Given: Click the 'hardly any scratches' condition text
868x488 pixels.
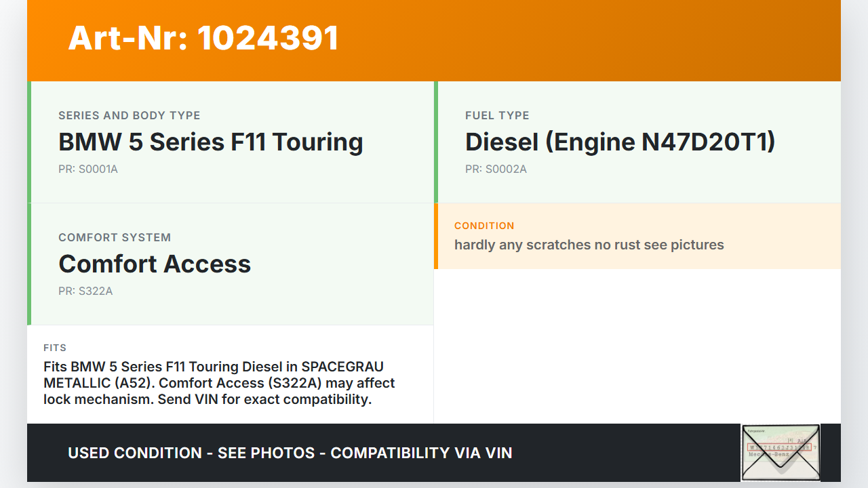Looking at the screenshot, I should pyautogui.click(x=589, y=245).
